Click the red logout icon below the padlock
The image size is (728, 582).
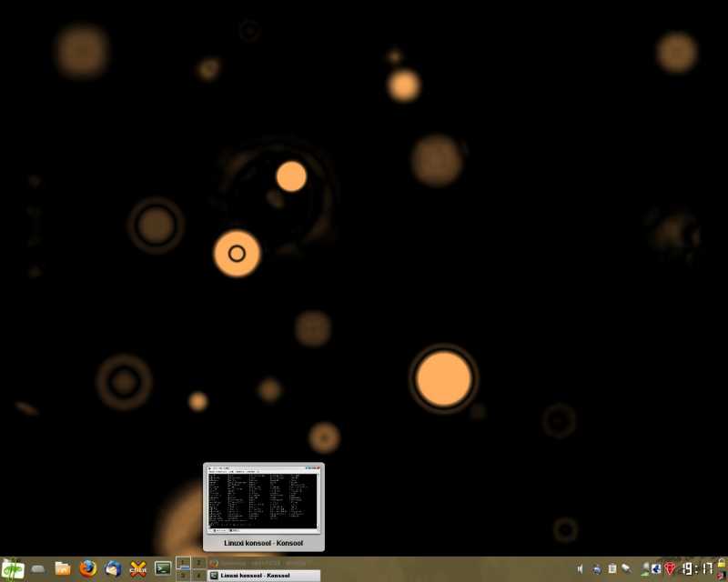(x=722, y=576)
